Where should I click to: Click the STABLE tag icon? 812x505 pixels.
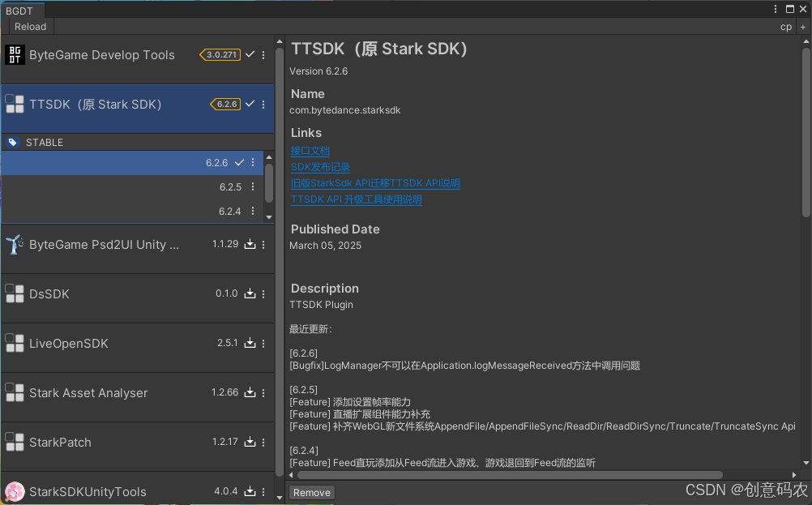[x=13, y=142]
